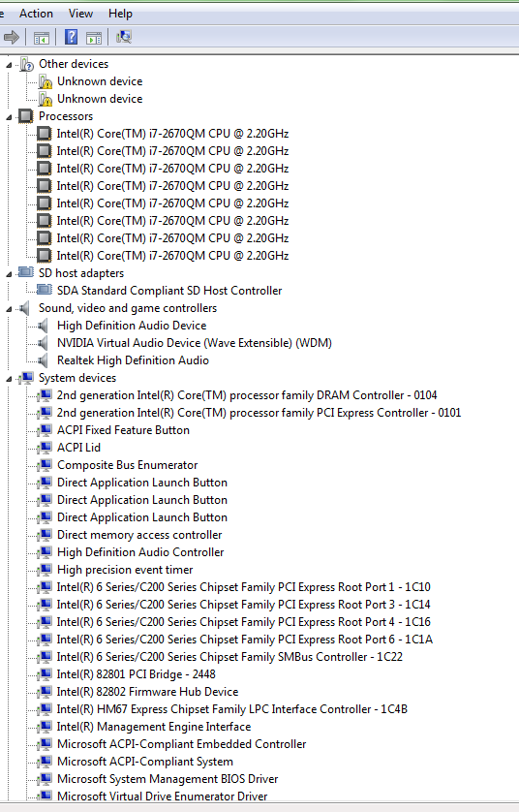Image resolution: width=519 pixels, height=812 pixels.
Task: Click the scan for hardware changes icon
Action: pos(124,37)
